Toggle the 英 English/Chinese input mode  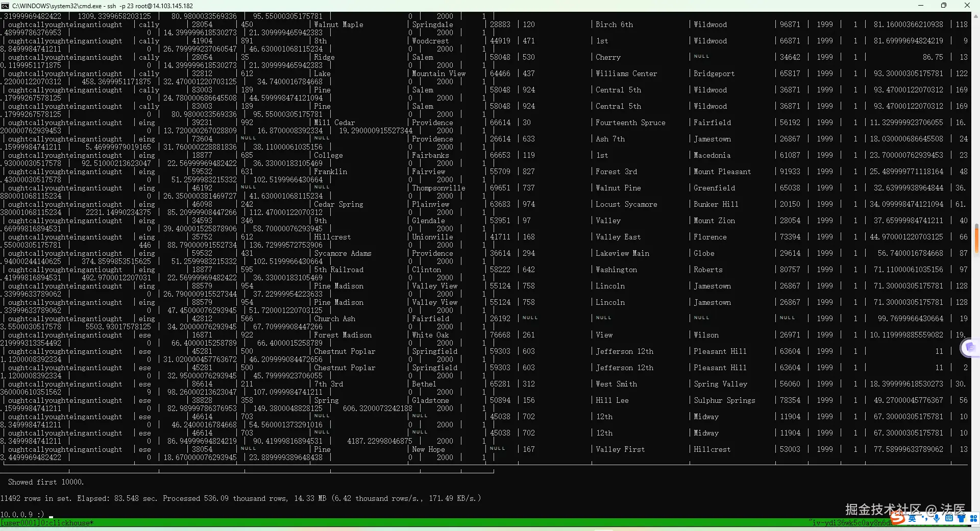coord(912,518)
